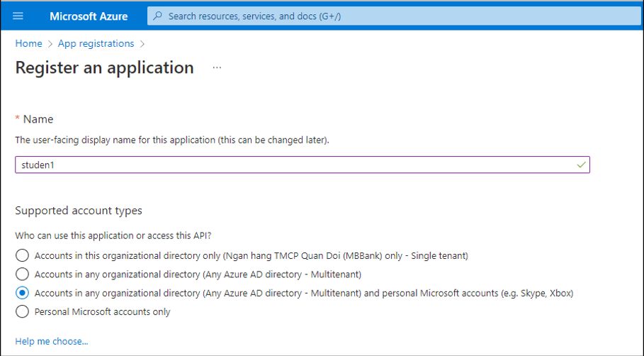Image resolution: width=644 pixels, height=356 pixels.
Task: Click the green checkmark in Name field
Action: (581, 165)
